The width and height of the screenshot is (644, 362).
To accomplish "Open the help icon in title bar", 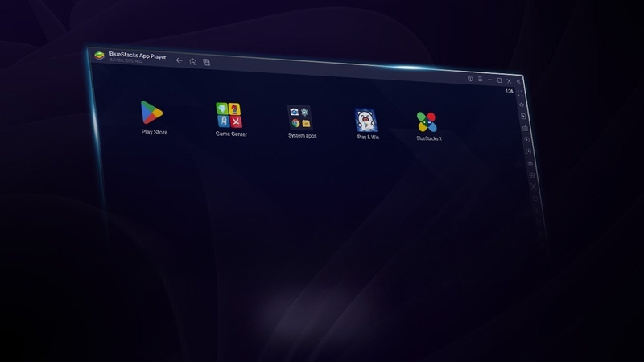I will (470, 78).
